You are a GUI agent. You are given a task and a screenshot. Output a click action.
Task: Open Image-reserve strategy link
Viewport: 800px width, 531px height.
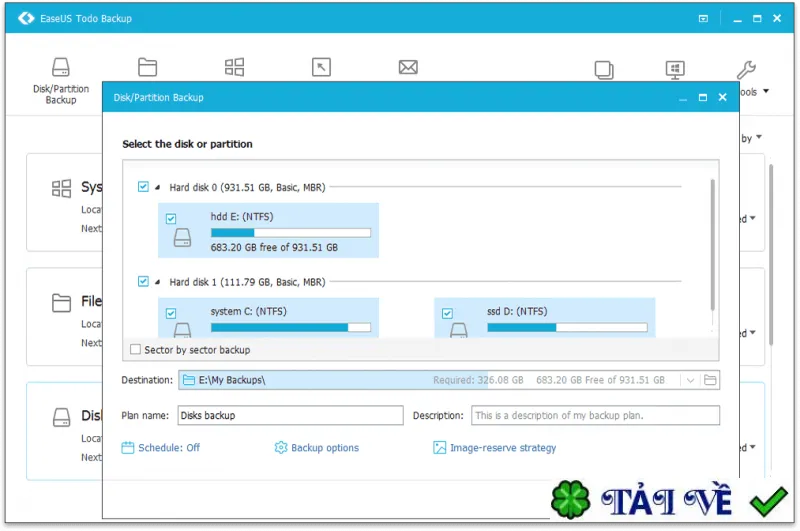(x=503, y=448)
